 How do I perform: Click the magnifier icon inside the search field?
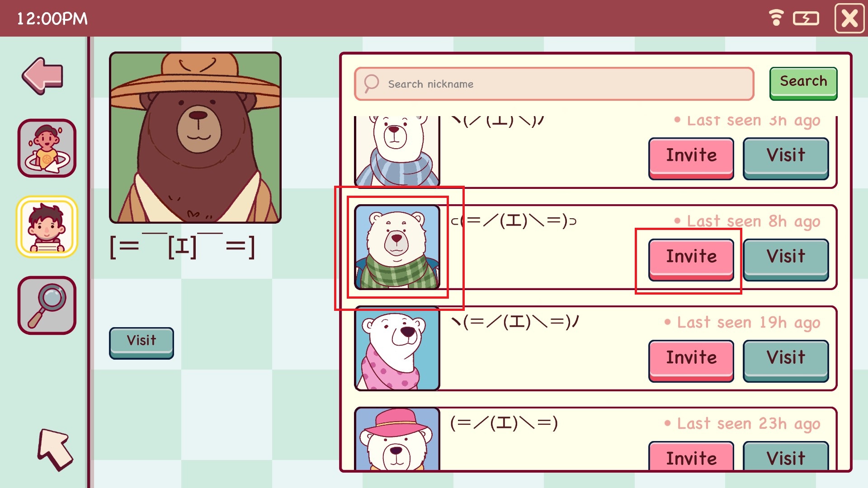pos(372,84)
